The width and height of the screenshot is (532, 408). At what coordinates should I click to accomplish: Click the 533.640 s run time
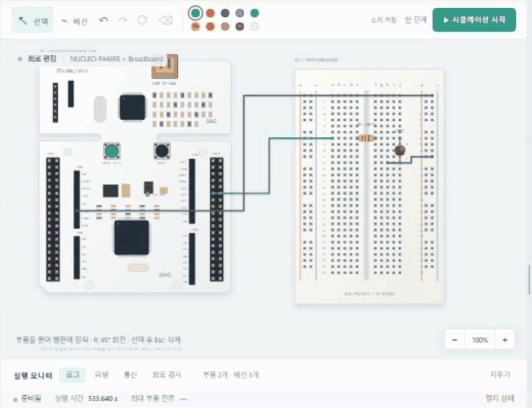click(103, 399)
